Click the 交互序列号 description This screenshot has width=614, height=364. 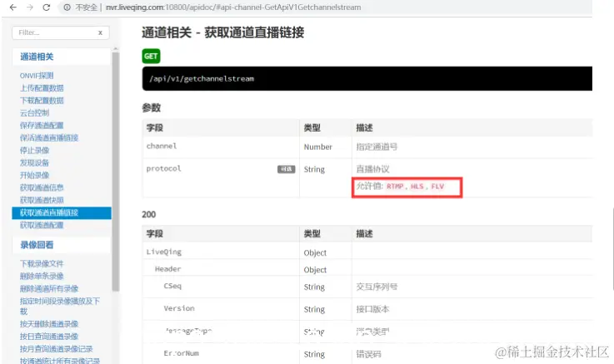377,287
